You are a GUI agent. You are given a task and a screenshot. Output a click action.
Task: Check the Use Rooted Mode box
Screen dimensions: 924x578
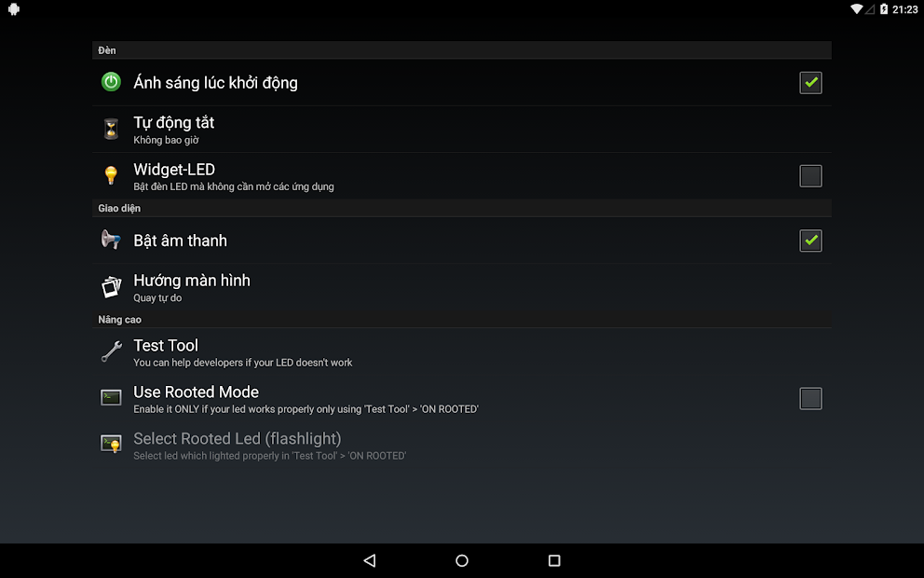[810, 399]
